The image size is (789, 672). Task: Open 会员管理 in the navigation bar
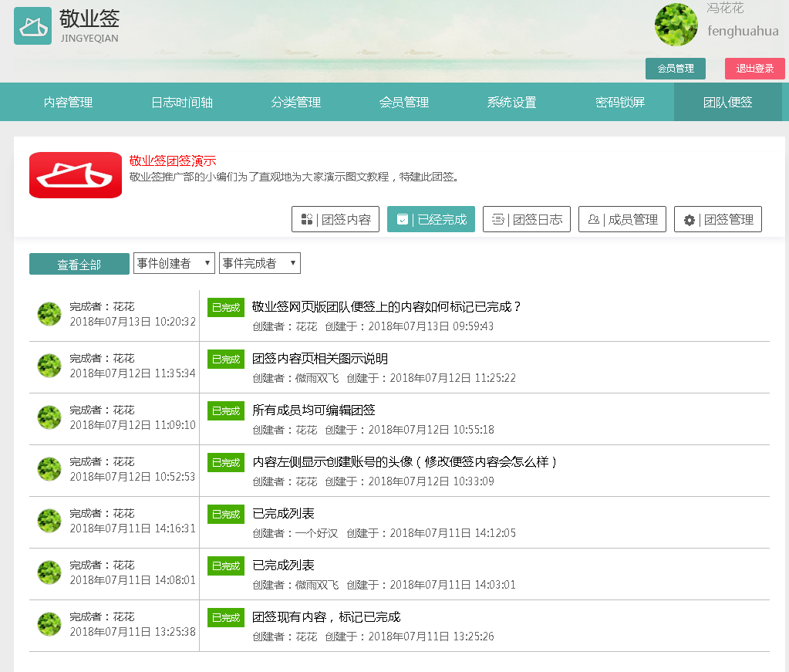pyautogui.click(x=404, y=102)
